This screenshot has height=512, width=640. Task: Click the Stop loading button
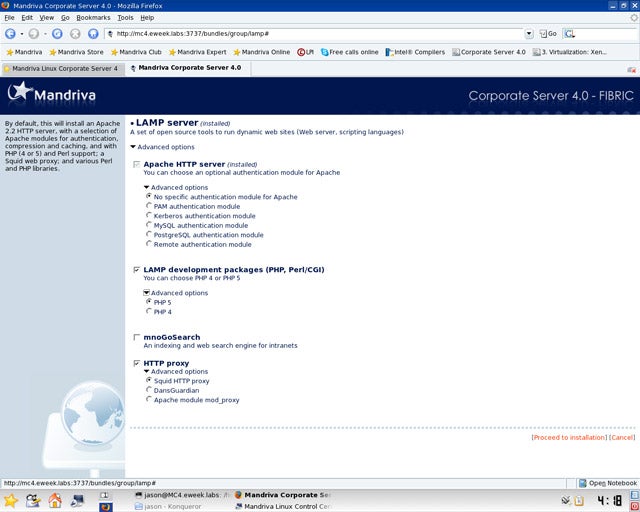(75, 34)
